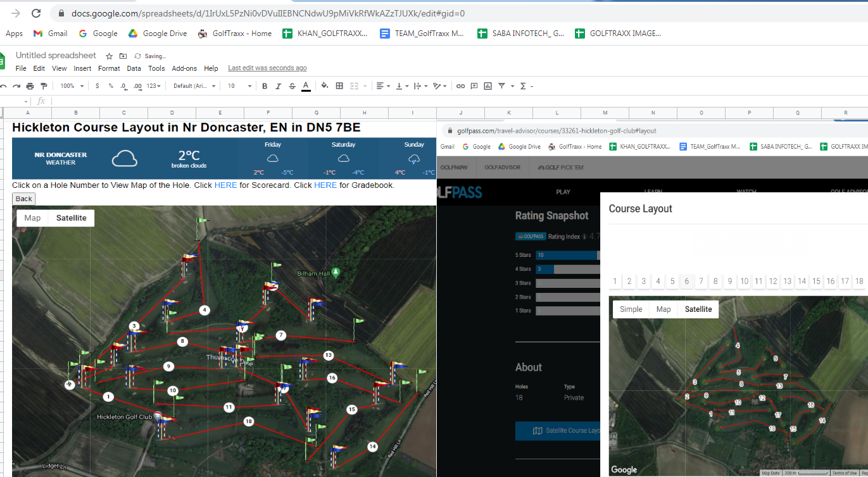Open the Insert menu
Viewport: 868px width, 477px height.
click(x=82, y=68)
